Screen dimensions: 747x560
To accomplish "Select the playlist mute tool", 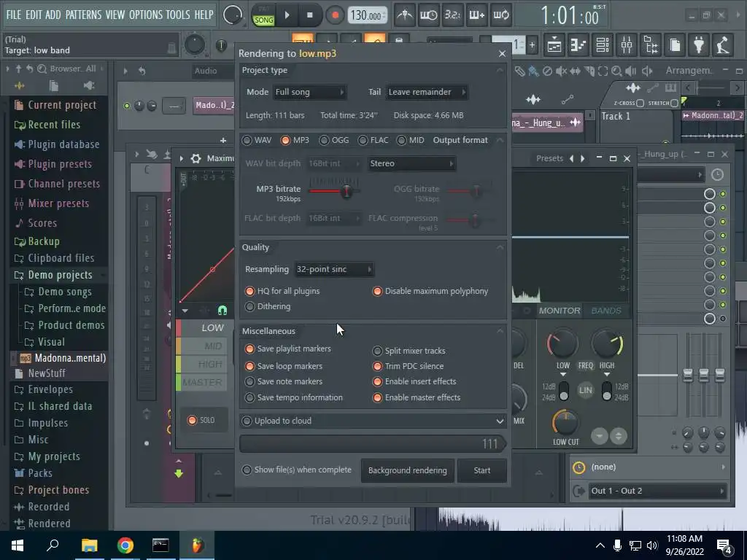I will tap(561, 71).
